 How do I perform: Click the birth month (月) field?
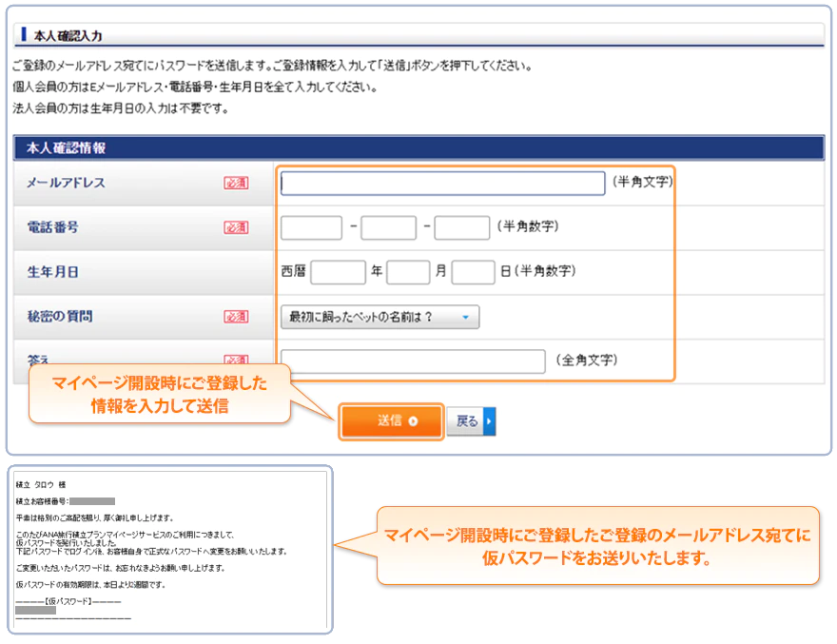tap(408, 272)
